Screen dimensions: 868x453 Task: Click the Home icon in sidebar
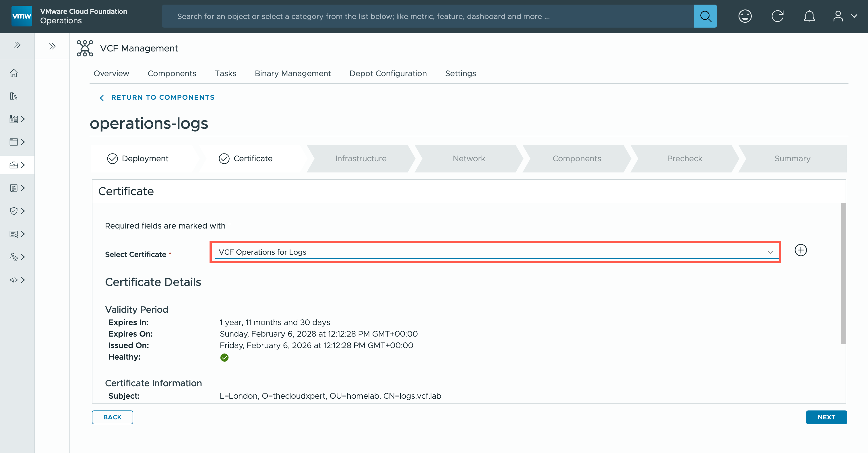(14, 73)
